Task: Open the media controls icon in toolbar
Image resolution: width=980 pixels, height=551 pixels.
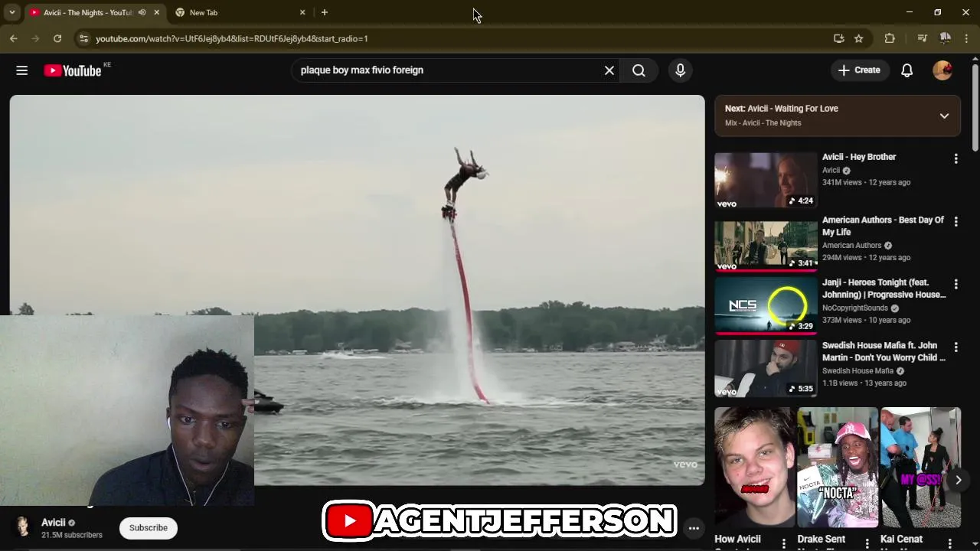Action: click(x=922, y=38)
